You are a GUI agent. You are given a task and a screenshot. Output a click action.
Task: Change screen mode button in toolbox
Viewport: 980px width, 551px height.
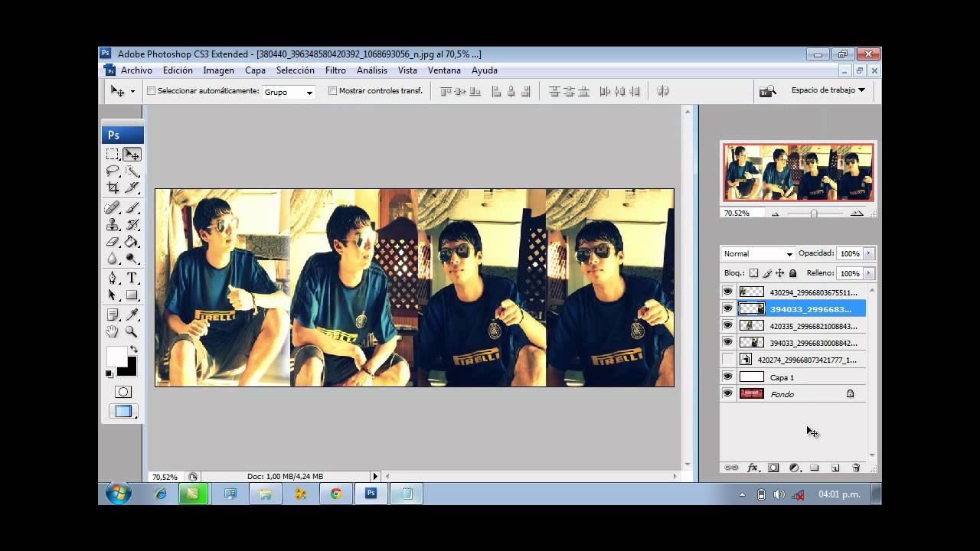(x=122, y=411)
